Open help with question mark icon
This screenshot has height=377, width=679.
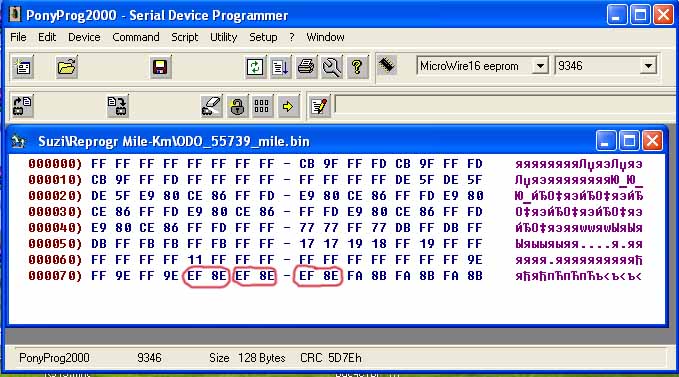(357, 67)
